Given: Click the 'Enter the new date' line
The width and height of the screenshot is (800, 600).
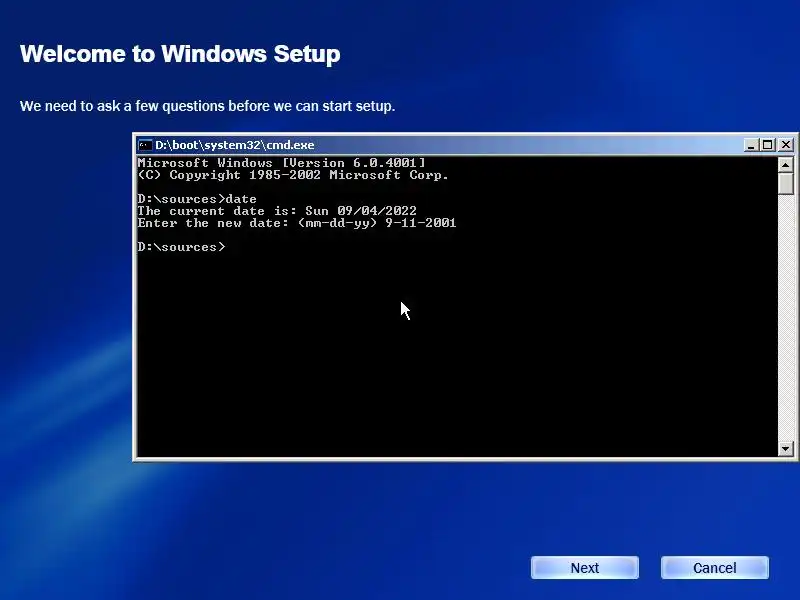Looking at the screenshot, I should click(x=297, y=223).
